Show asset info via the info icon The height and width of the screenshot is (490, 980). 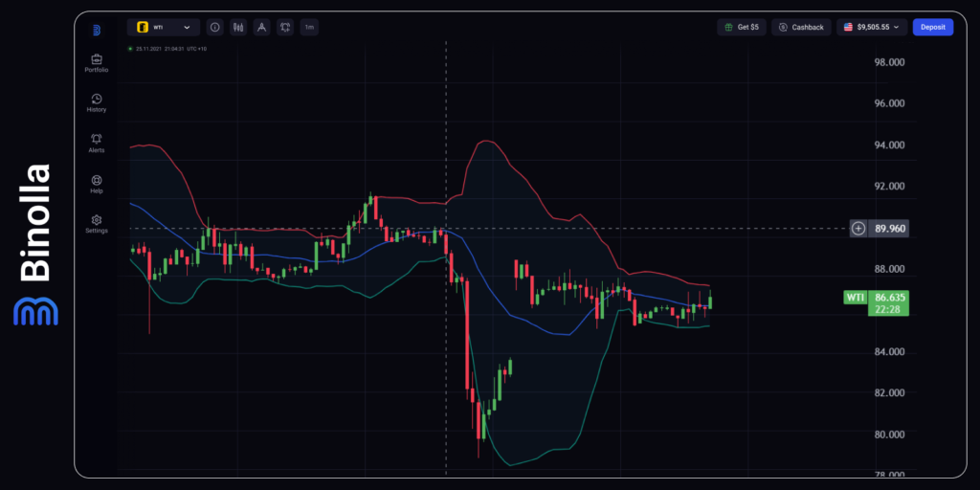[215, 27]
